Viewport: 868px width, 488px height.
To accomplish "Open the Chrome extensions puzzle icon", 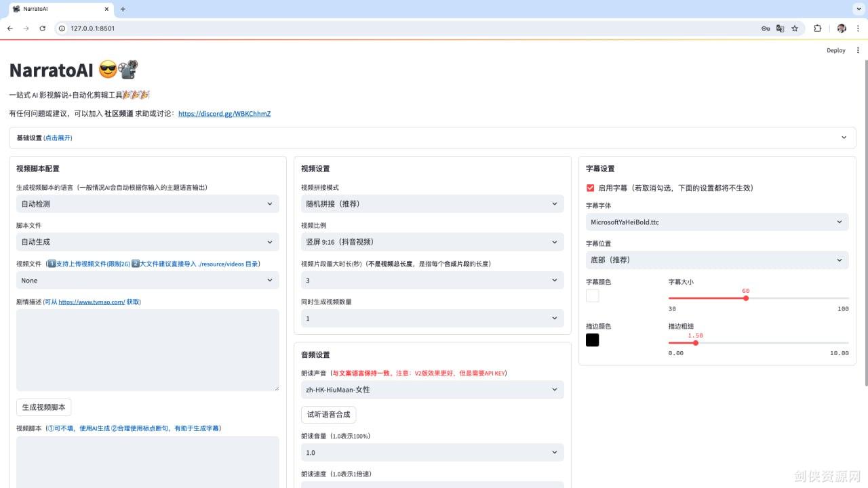I will click(817, 28).
